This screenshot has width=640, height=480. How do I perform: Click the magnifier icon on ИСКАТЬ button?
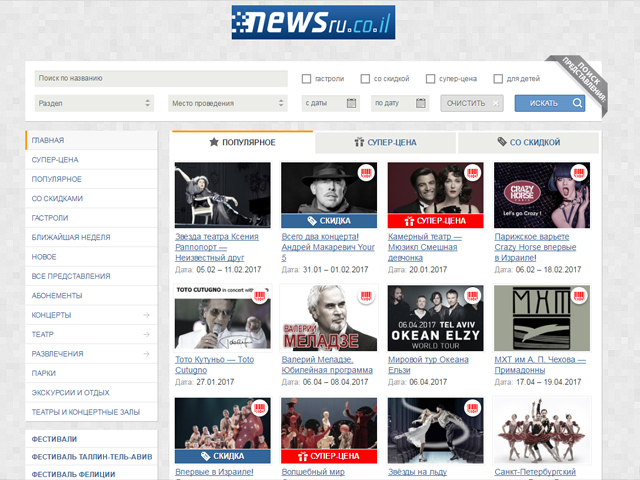click(577, 103)
